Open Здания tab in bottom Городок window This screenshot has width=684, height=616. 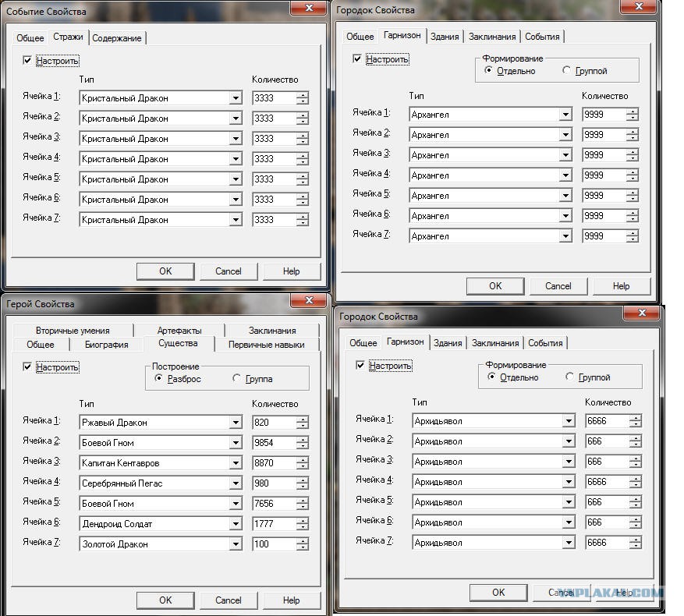click(448, 343)
